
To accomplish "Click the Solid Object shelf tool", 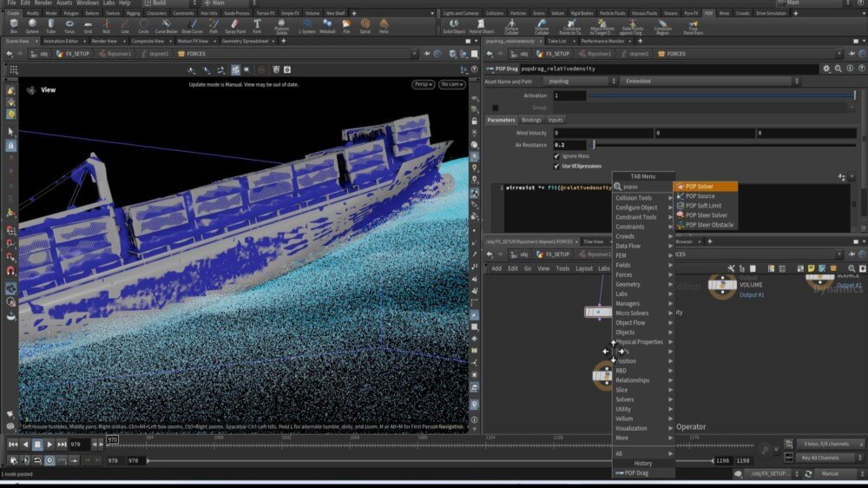I will [x=454, y=25].
